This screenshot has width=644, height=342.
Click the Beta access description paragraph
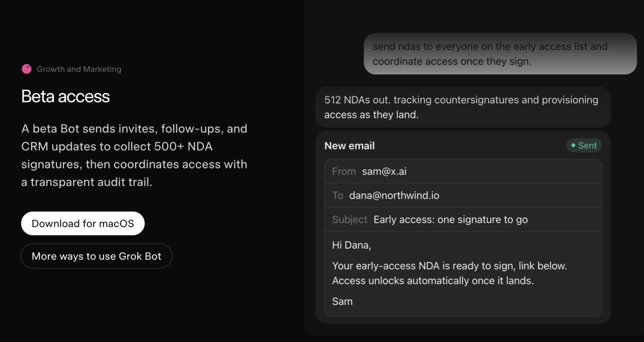point(134,155)
